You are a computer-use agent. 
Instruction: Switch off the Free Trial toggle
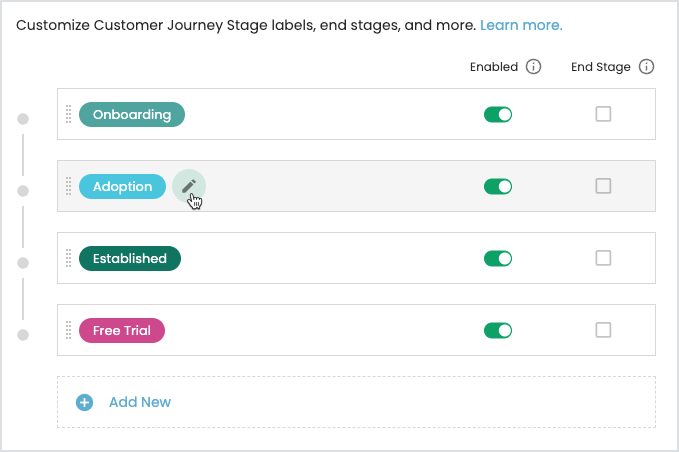[x=497, y=330]
